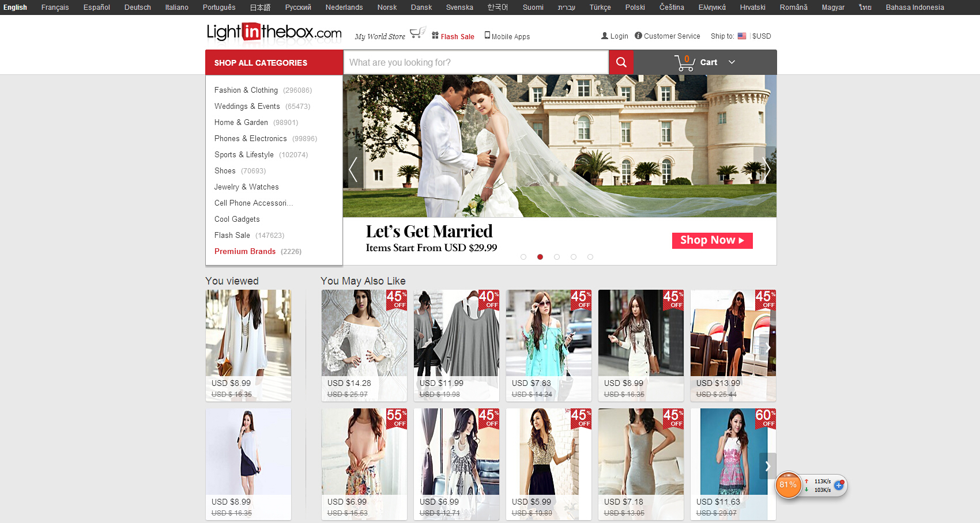Screen dimensions: 980x523
Task: Expand the Cart dropdown chevron
Action: tap(732, 62)
